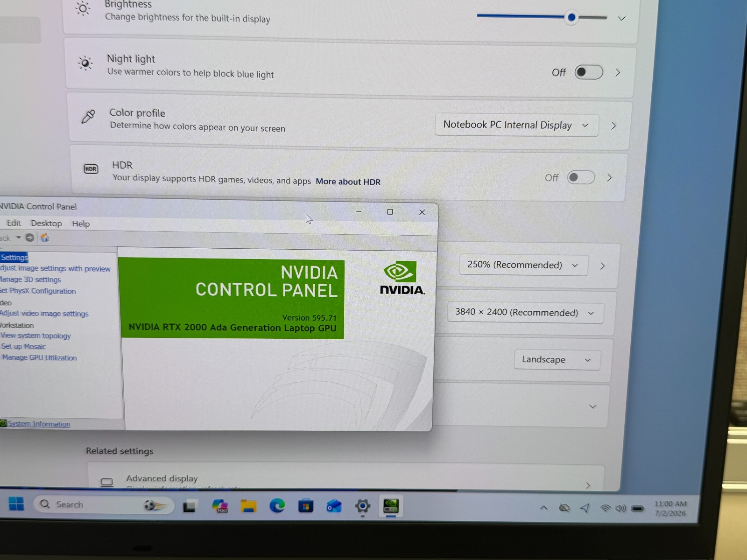747x560 pixels.
Task: Open Color profile dropdown Notebook PC Internal Display
Action: (x=516, y=125)
